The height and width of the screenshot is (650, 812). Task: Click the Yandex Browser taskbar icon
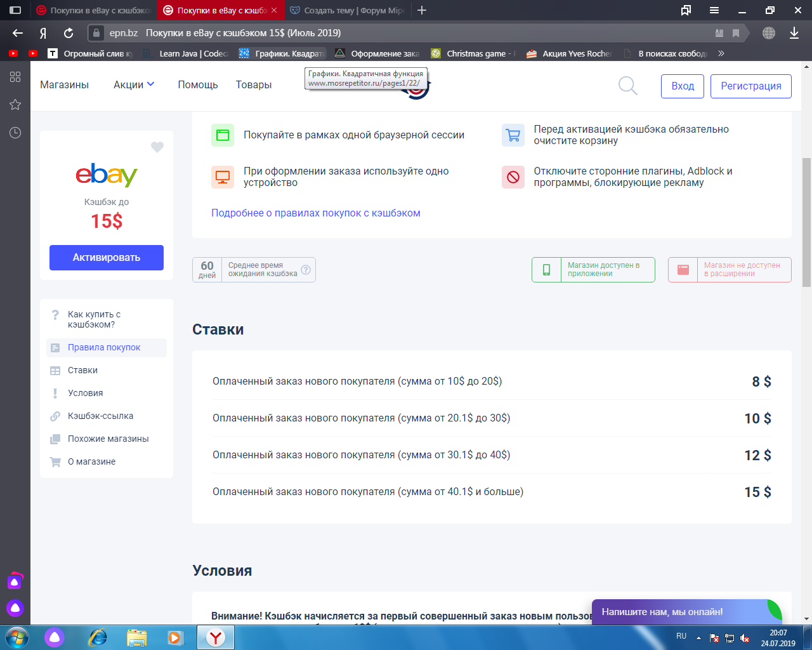point(216,637)
